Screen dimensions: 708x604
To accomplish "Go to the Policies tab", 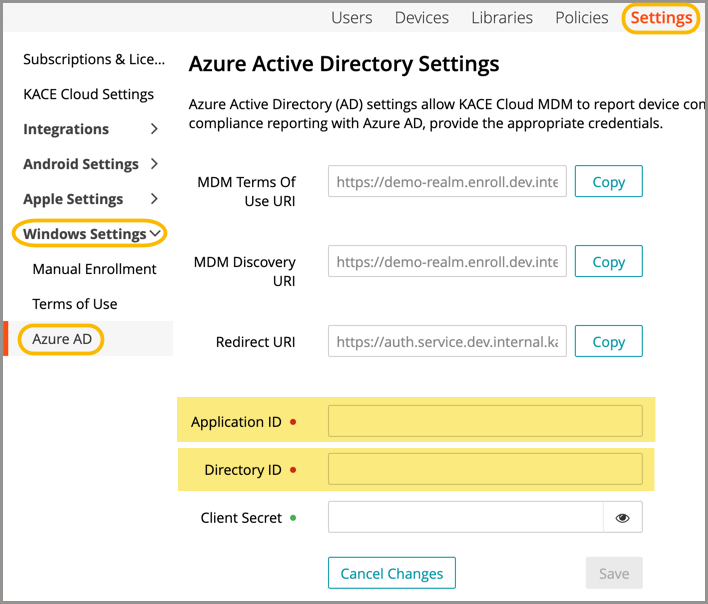I will pyautogui.click(x=581, y=18).
